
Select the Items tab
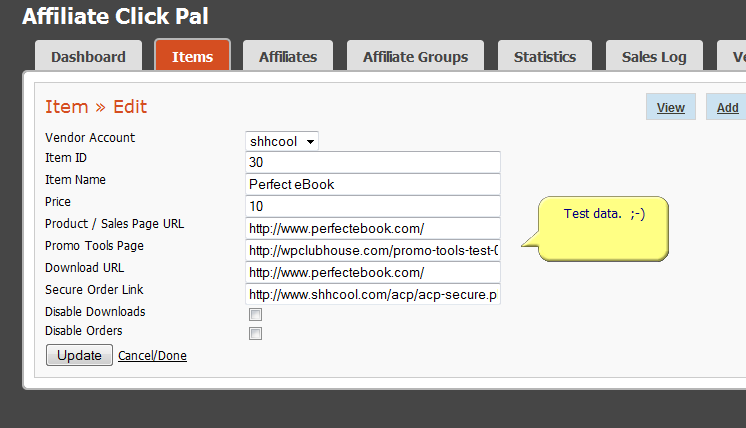pyautogui.click(x=192, y=57)
